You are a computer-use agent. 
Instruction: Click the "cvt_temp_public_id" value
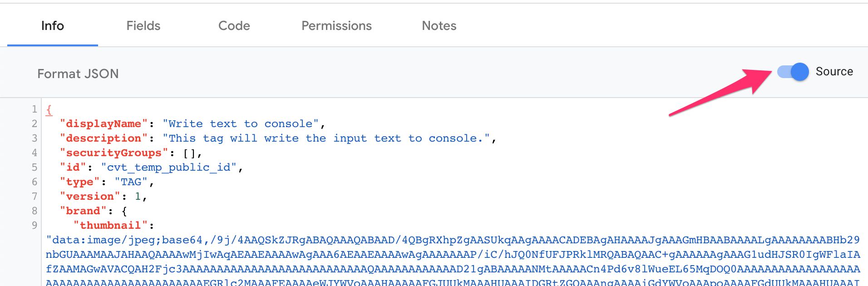169,167
